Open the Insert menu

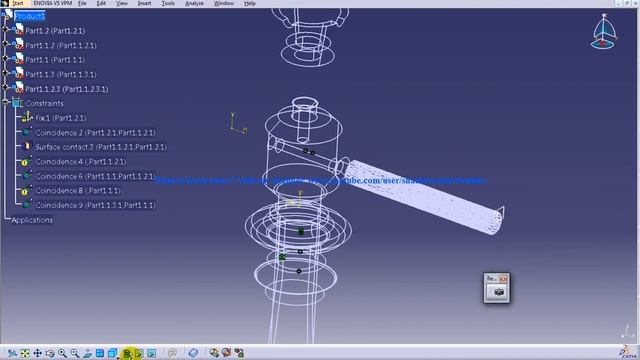144,3
